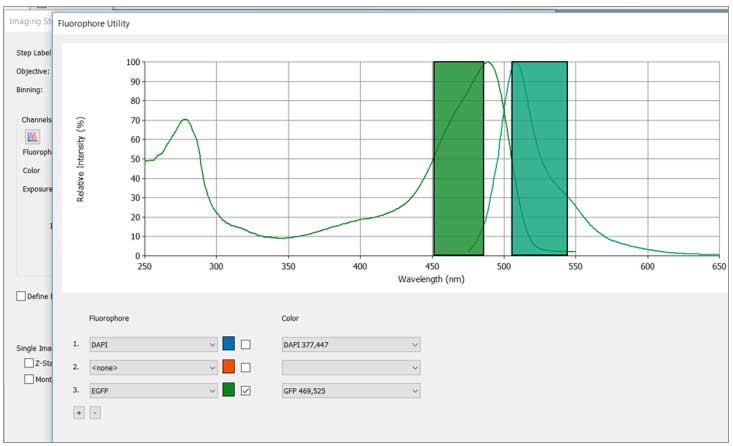This screenshot has width=733, height=446.
Task: Click the Fluorophore Utility title bar
Action: pyautogui.click(x=300, y=22)
